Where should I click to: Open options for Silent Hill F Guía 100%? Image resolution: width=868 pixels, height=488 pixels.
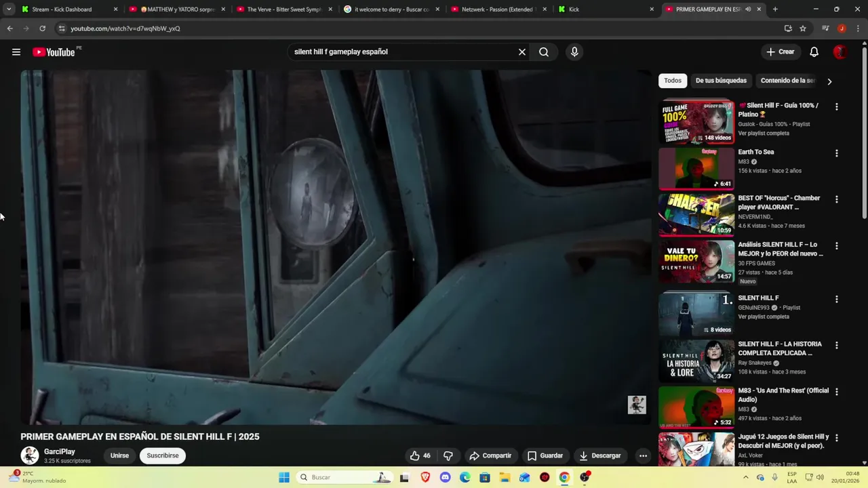(836, 107)
